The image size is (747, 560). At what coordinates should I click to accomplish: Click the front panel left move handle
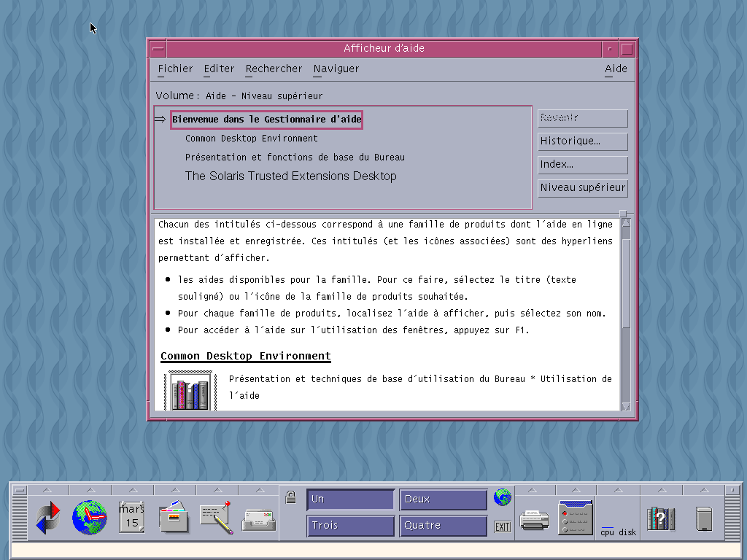point(20,518)
